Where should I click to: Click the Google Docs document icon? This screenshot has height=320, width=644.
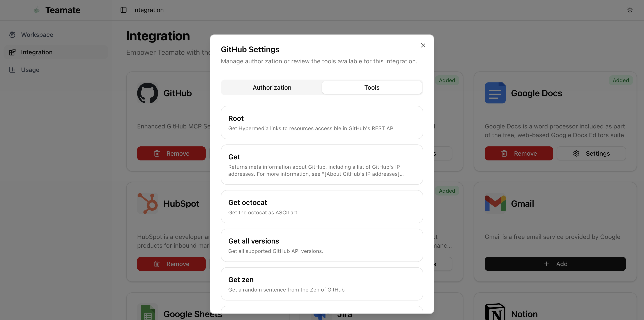495,93
